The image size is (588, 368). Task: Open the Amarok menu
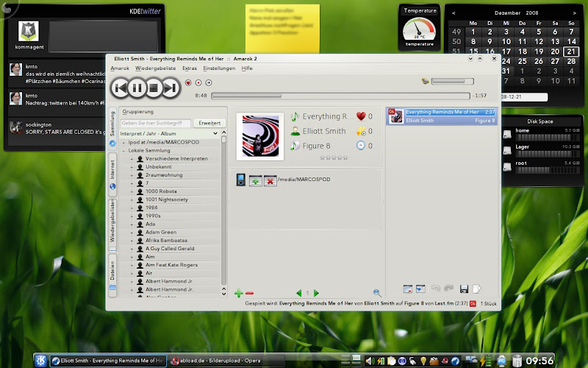point(120,68)
